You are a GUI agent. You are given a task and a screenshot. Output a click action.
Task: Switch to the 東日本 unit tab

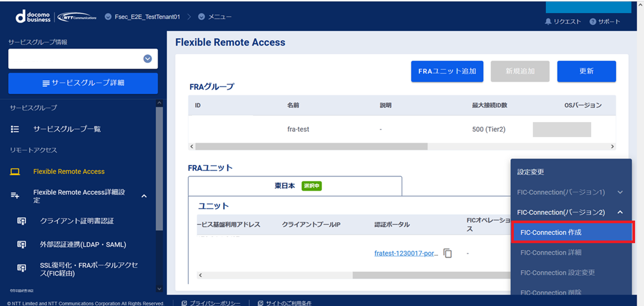click(295, 186)
